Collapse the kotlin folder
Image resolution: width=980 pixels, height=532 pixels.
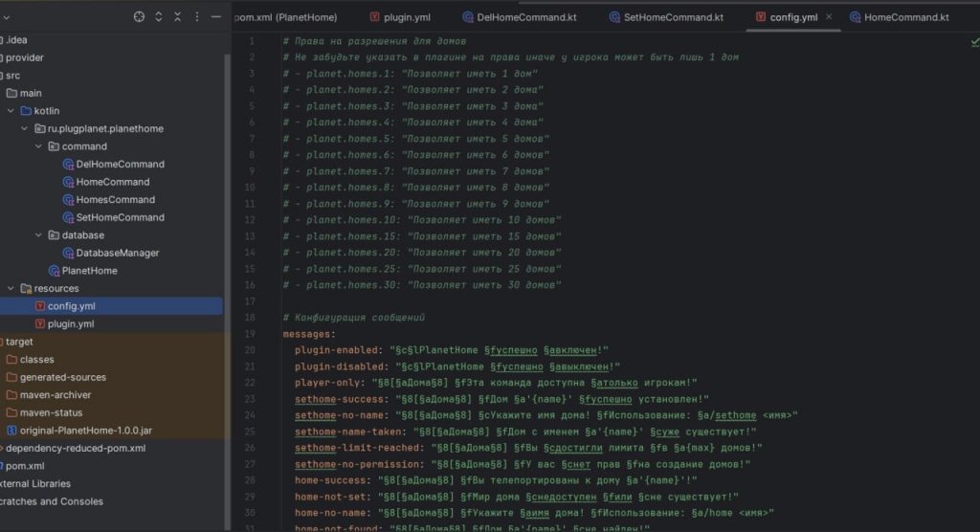[11, 111]
